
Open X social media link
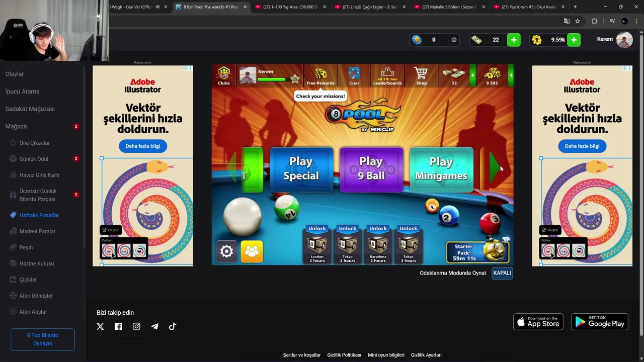tap(100, 326)
